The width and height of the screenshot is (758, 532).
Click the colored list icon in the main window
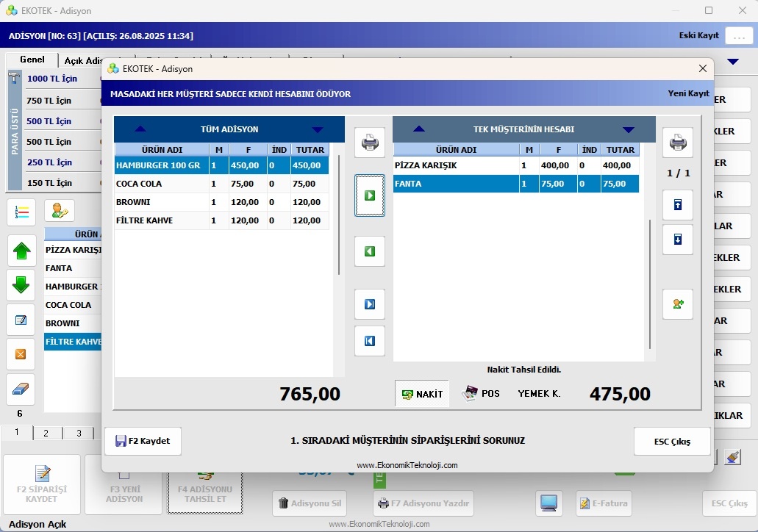click(21, 212)
